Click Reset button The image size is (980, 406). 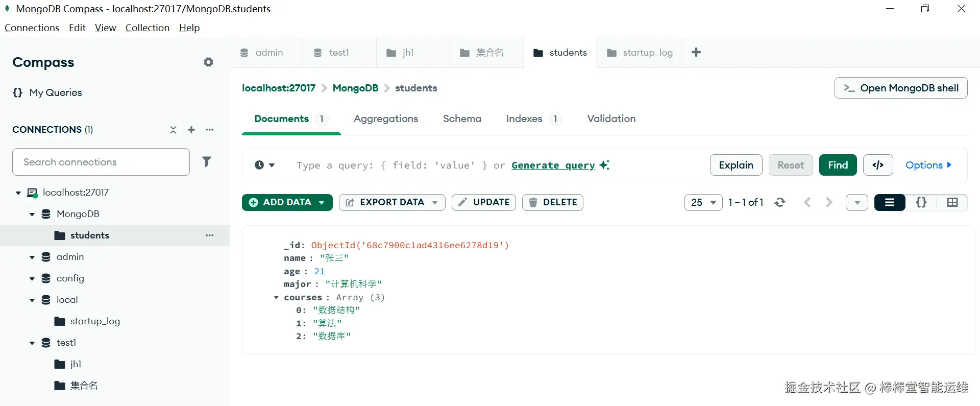(x=791, y=165)
